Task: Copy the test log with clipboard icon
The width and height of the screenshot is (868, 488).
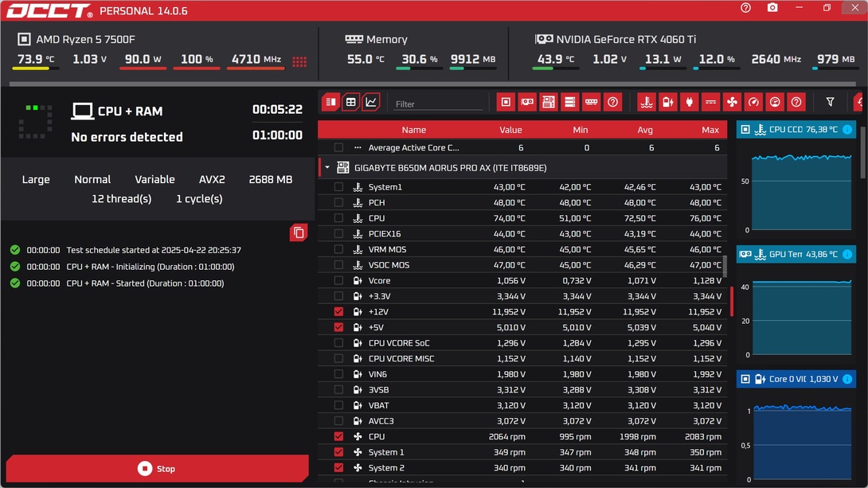Action: pyautogui.click(x=299, y=233)
